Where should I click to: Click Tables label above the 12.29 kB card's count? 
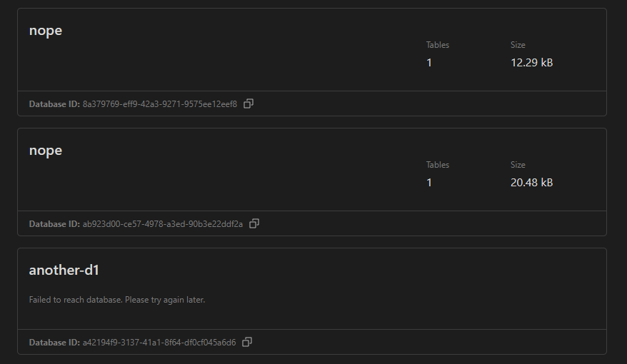click(x=438, y=45)
